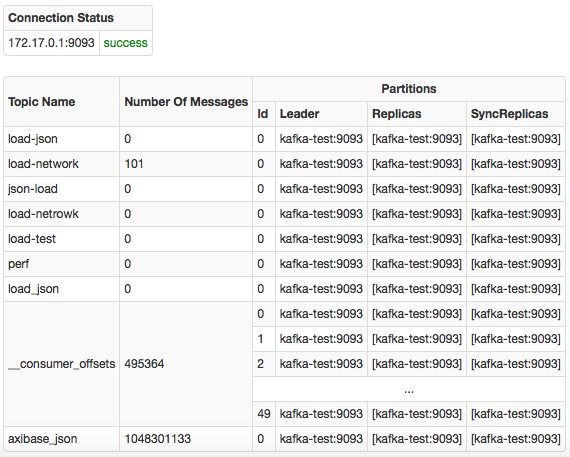Click the 'Topic Name' column header
The height and width of the screenshot is (457, 570).
pos(61,102)
